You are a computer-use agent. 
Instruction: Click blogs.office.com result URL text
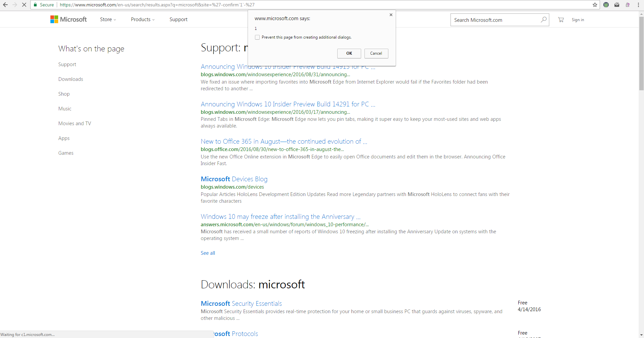coord(272,149)
